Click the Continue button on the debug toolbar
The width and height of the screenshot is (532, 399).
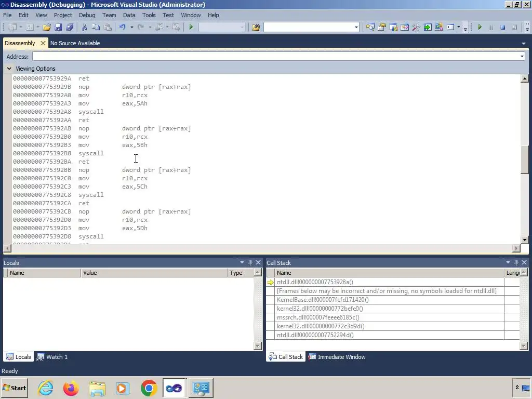point(480,27)
